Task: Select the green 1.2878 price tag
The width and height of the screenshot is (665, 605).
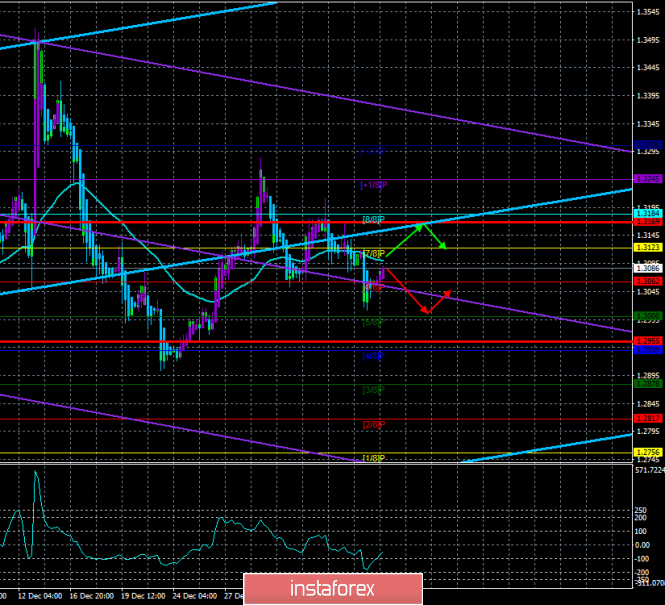Action: (x=648, y=384)
